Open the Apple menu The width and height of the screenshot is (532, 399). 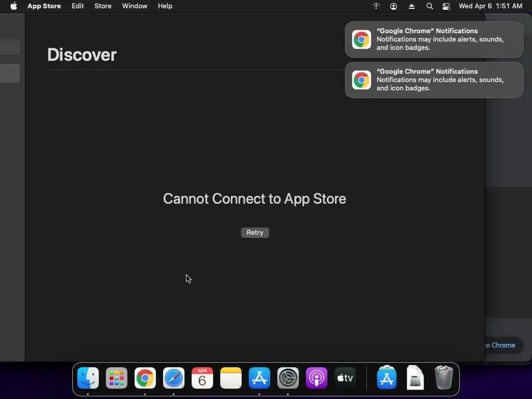(14, 6)
